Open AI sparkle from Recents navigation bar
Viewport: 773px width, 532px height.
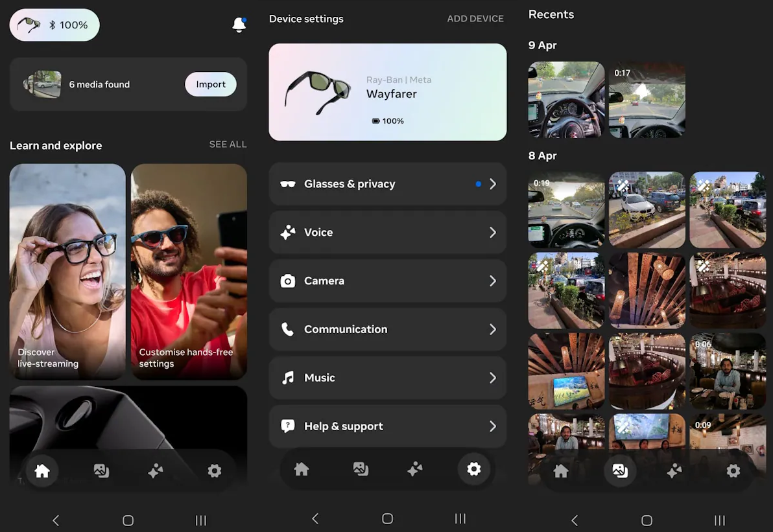[674, 471]
